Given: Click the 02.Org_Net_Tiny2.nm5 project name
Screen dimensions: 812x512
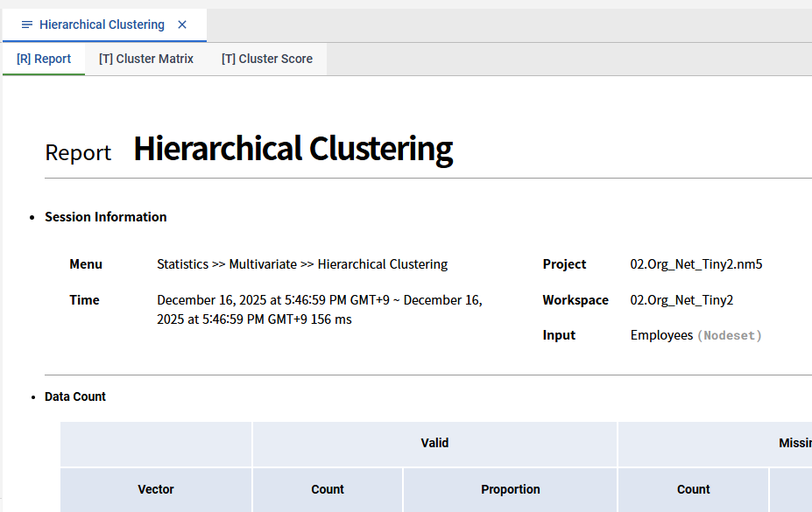Looking at the screenshot, I should tap(696, 264).
